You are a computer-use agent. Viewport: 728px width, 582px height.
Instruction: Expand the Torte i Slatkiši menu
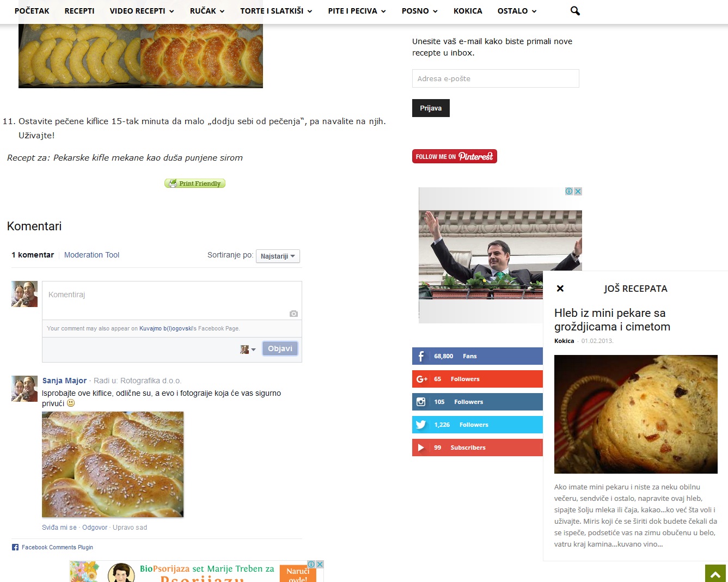pyautogui.click(x=276, y=11)
